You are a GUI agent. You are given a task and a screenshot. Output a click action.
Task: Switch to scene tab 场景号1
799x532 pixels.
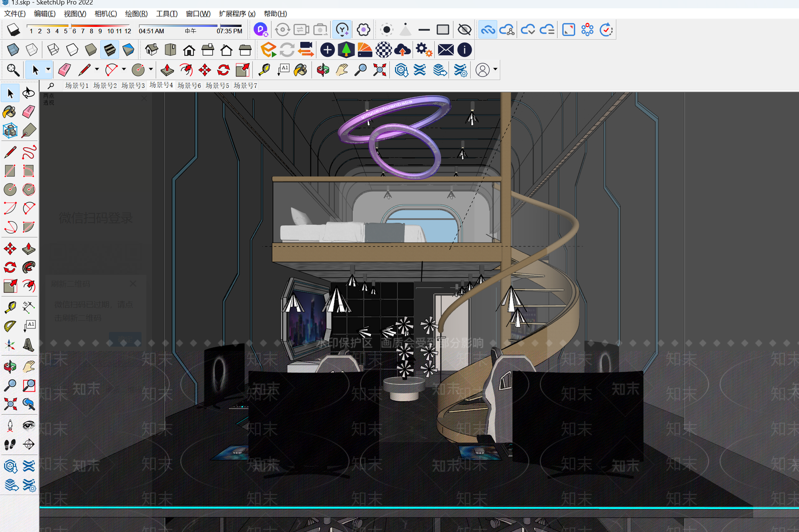click(77, 86)
